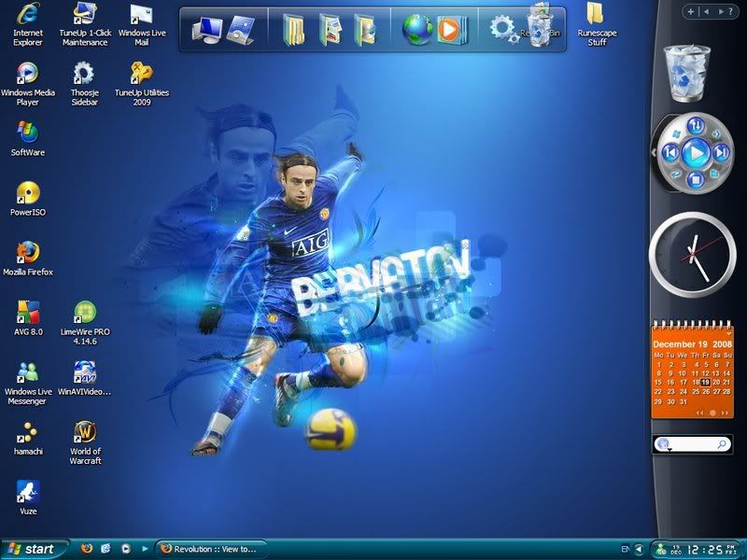Select the Thoosje Sidebar desktop icon
This screenshot has width=747, height=560.
(84, 84)
